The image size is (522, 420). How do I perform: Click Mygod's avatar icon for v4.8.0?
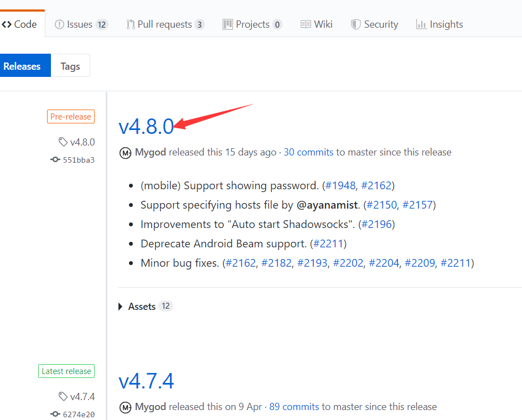(126, 153)
